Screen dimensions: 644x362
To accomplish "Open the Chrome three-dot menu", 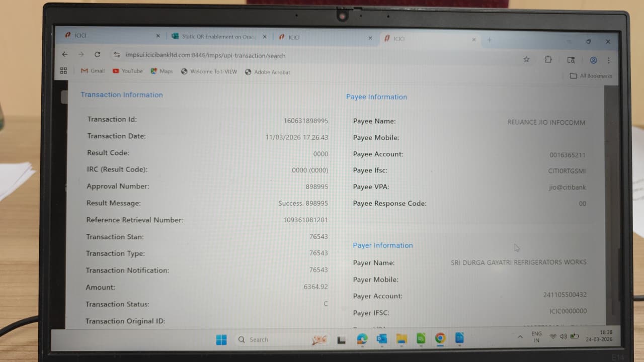I will [x=609, y=60].
